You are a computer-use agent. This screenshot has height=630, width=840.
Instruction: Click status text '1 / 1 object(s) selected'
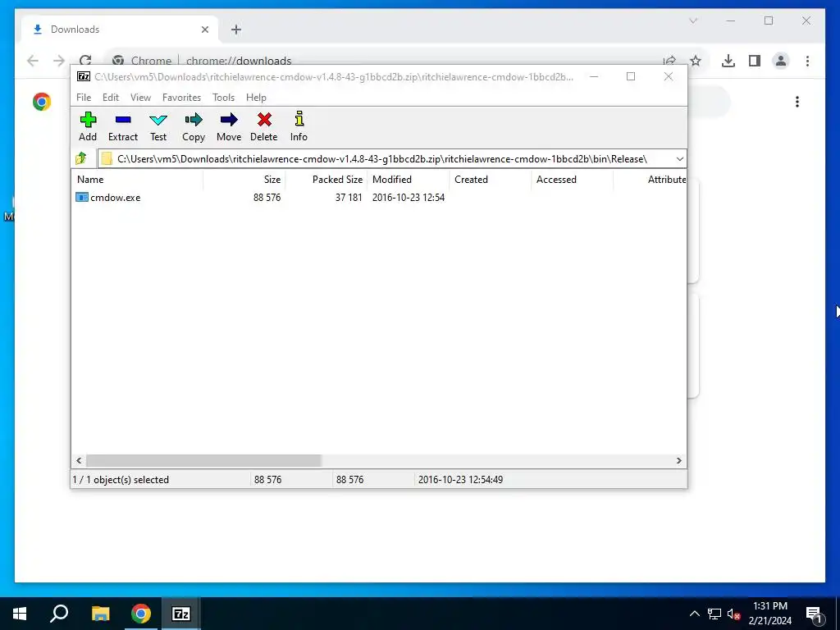(x=121, y=479)
